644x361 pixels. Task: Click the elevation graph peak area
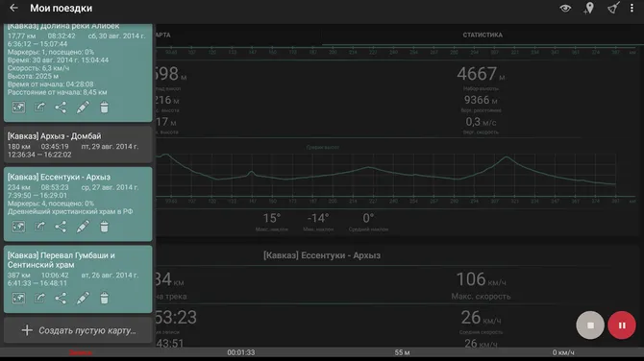(x=507, y=157)
